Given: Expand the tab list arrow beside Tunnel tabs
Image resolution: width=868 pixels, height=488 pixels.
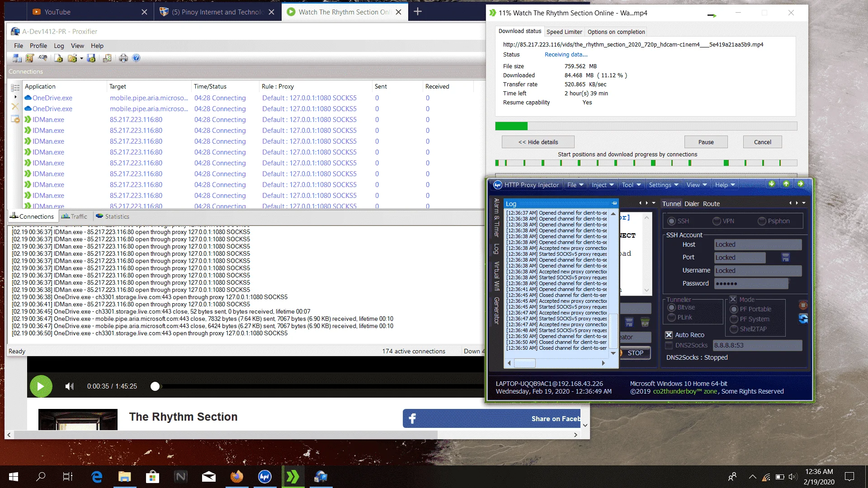Looking at the screenshot, I should [804, 203].
